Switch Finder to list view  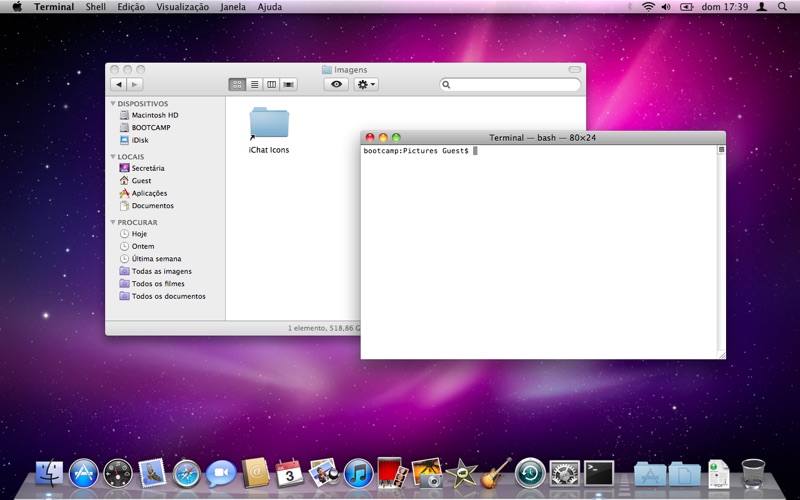pyautogui.click(x=254, y=85)
